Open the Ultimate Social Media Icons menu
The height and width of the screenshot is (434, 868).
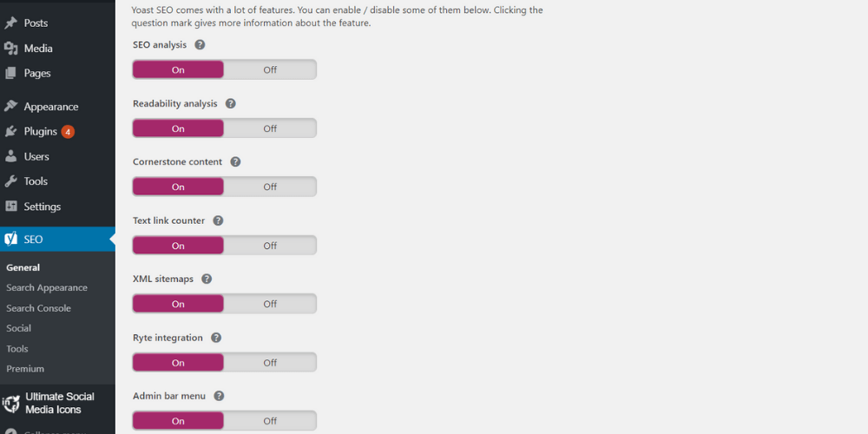59,403
